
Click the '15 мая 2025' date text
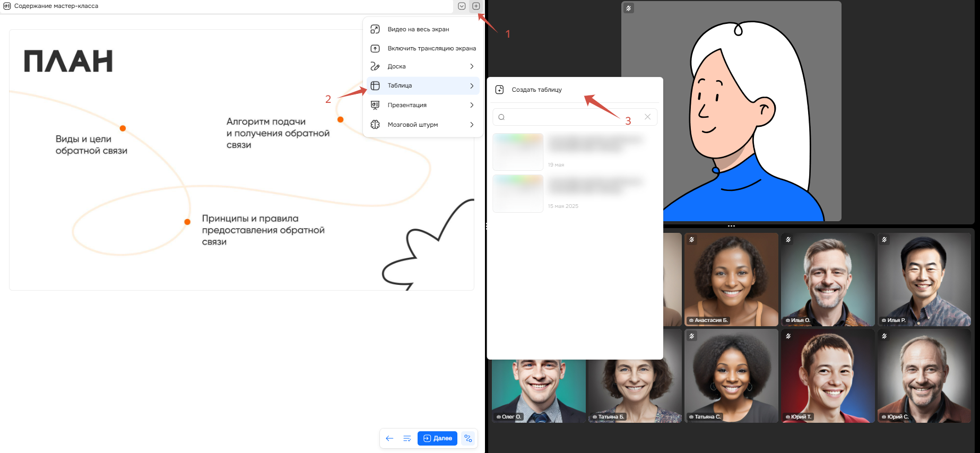coord(563,206)
